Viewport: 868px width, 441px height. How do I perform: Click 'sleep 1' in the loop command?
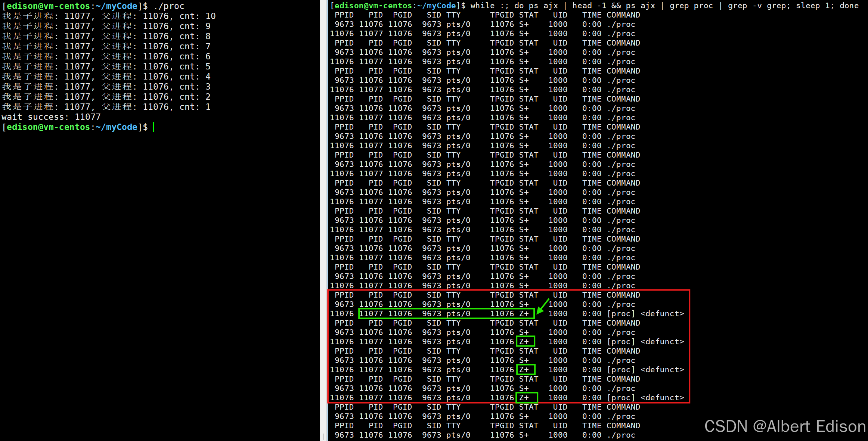point(813,6)
